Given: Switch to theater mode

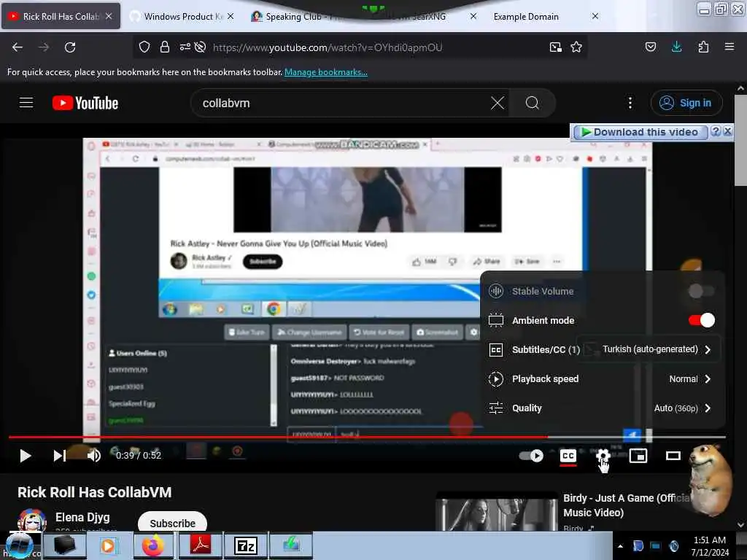Looking at the screenshot, I should point(673,456).
